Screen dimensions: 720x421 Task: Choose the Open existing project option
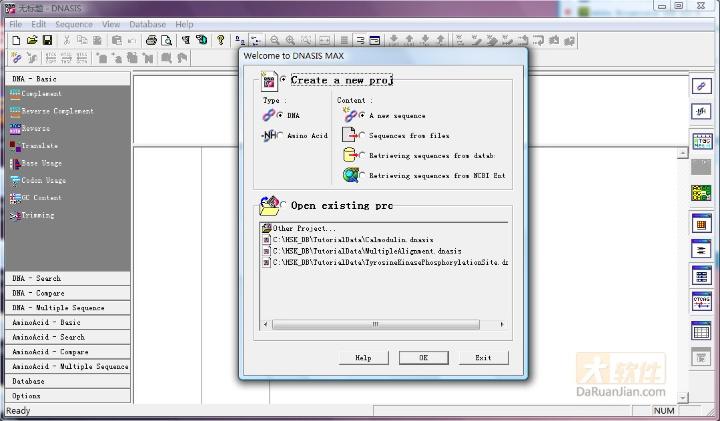point(283,206)
